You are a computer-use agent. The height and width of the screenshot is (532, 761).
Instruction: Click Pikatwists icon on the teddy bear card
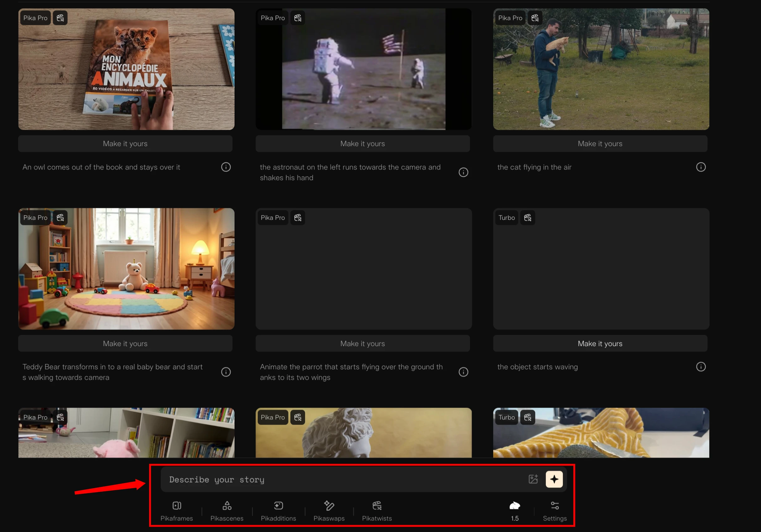point(60,218)
